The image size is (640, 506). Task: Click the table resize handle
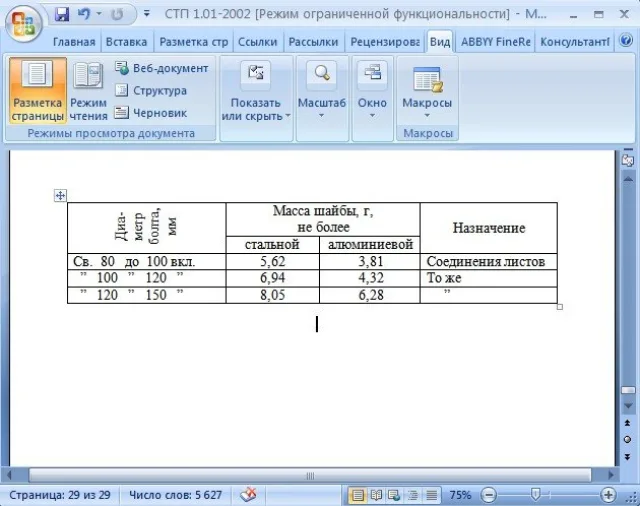pos(560,307)
